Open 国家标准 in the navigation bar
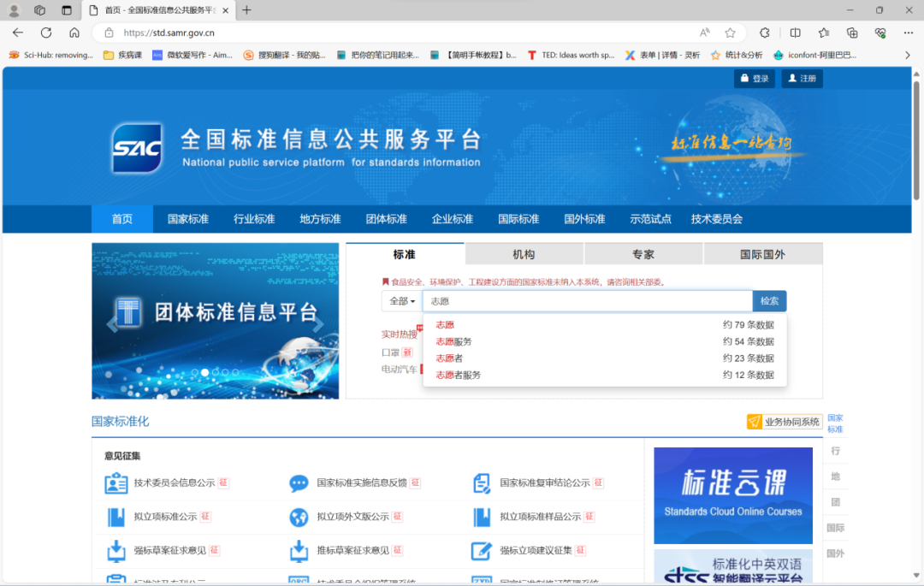 [x=188, y=219]
